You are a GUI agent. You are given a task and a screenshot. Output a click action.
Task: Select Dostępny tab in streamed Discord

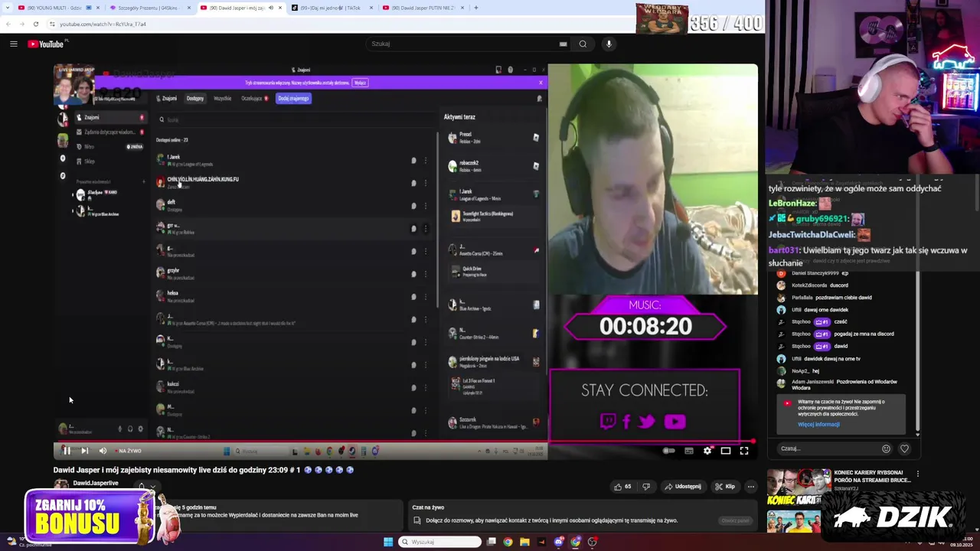click(x=195, y=98)
